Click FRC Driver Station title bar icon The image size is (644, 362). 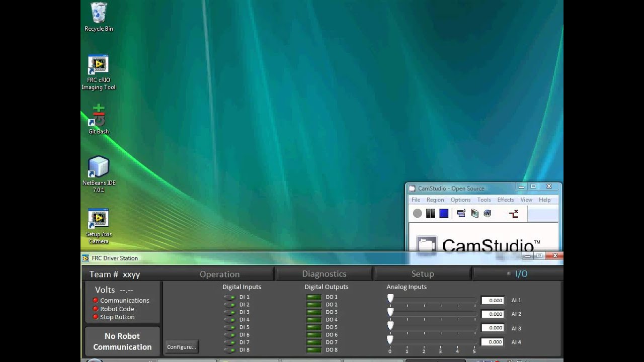click(86, 258)
